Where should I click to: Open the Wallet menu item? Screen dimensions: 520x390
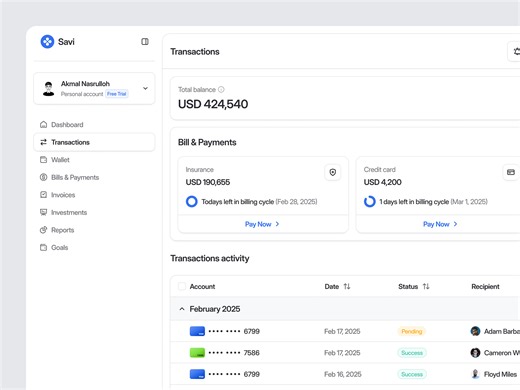[94, 160]
